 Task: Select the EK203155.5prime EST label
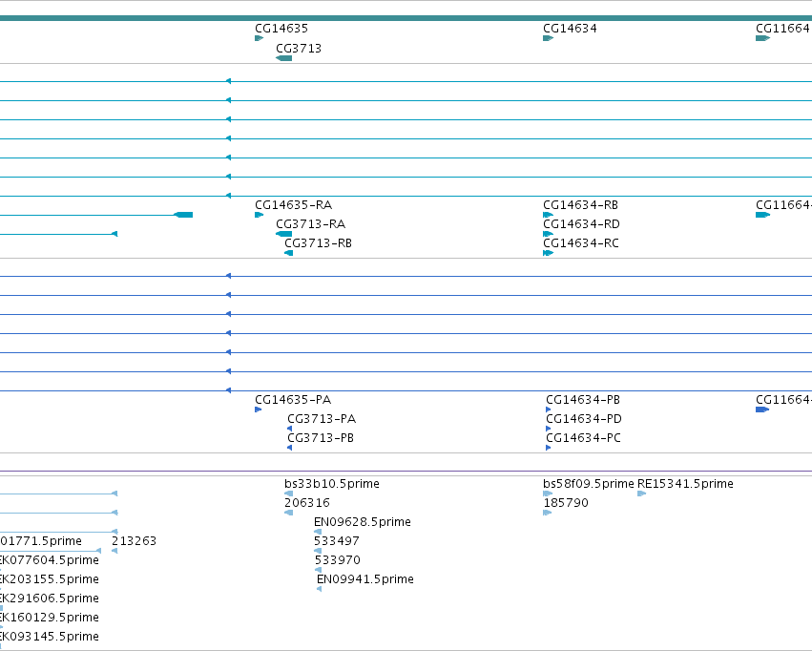(49, 579)
